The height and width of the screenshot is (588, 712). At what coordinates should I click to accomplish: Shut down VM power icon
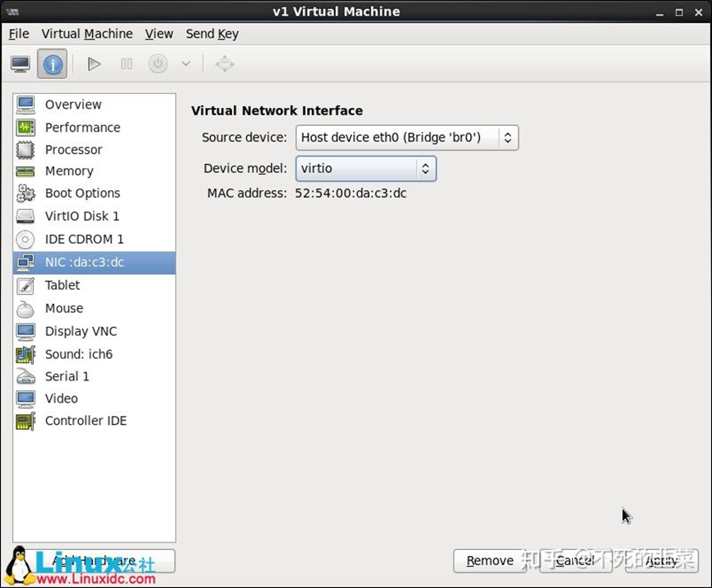pos(157,64)
